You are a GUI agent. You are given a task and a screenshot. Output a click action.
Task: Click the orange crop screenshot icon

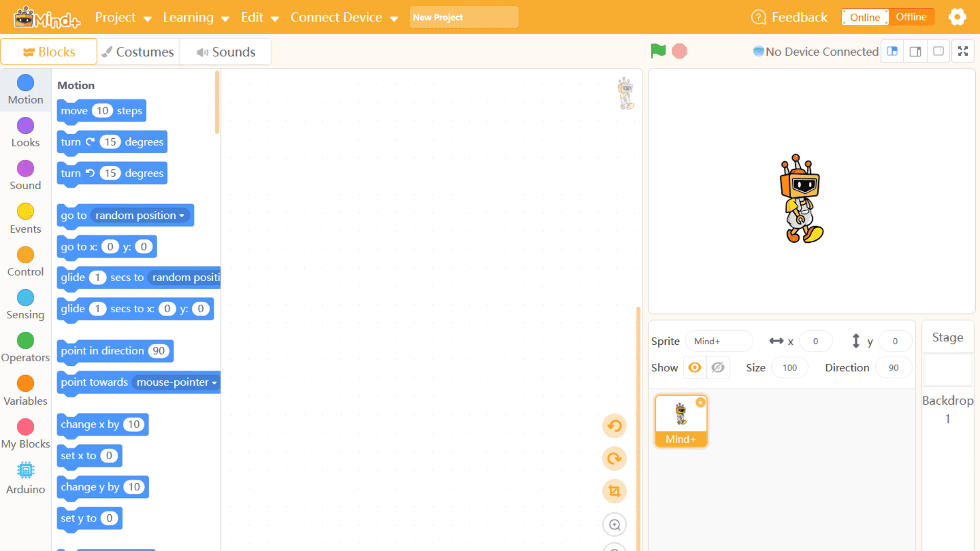tap(615, 491)
